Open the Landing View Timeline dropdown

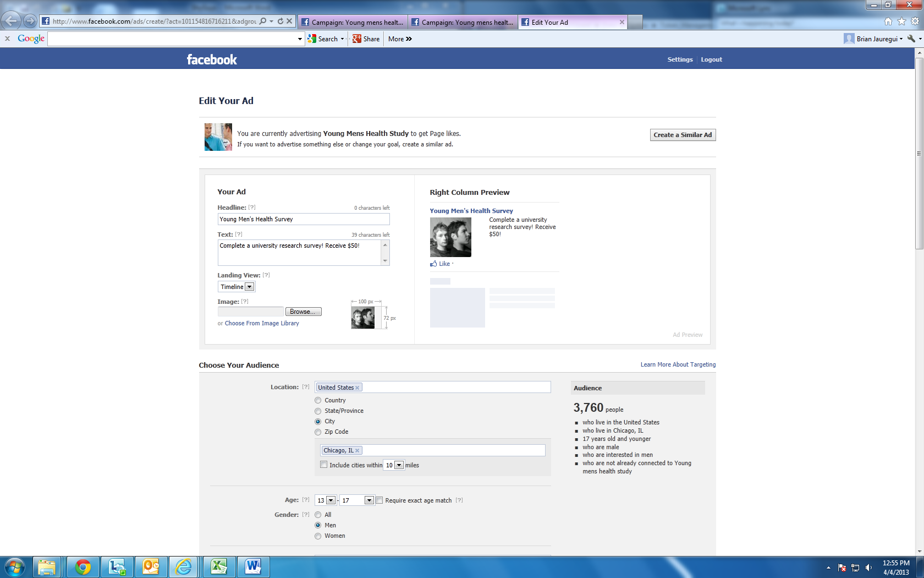click(237, 287)
